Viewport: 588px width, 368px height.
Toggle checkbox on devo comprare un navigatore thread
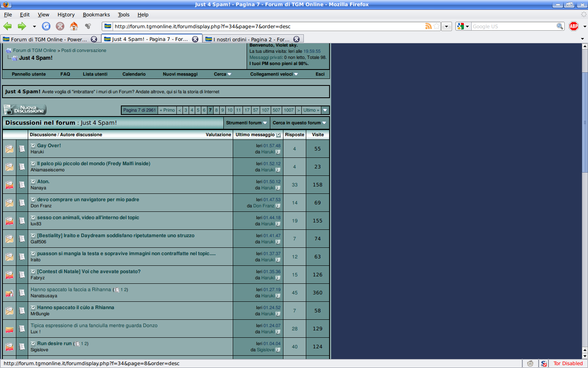tap(33, 200)
